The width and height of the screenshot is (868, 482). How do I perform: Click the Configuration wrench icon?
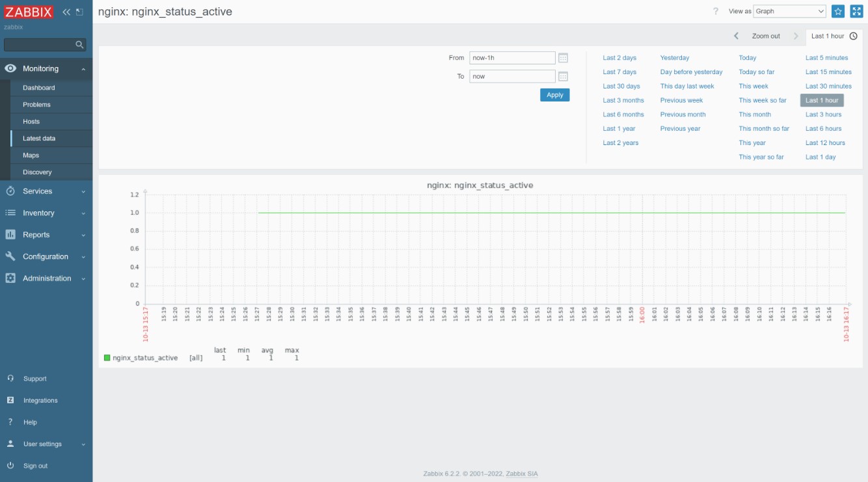pyautogui.click(x=10, y=256)
